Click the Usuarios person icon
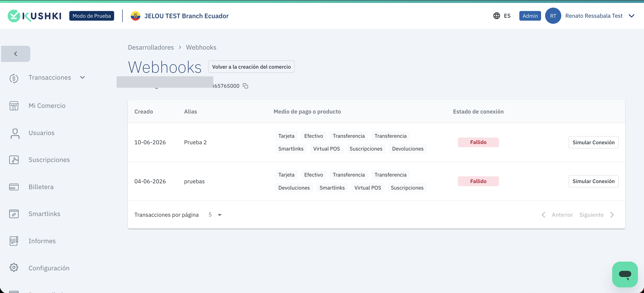Image resolution: width=644 pixels, height=293 pixels. pos(15,133)
